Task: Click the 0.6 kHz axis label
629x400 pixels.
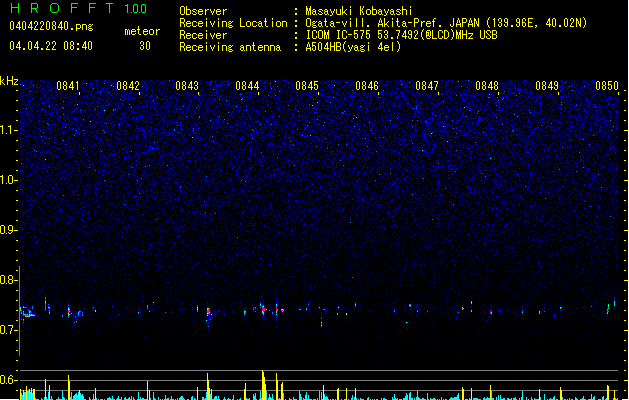Action: point(8,380)
